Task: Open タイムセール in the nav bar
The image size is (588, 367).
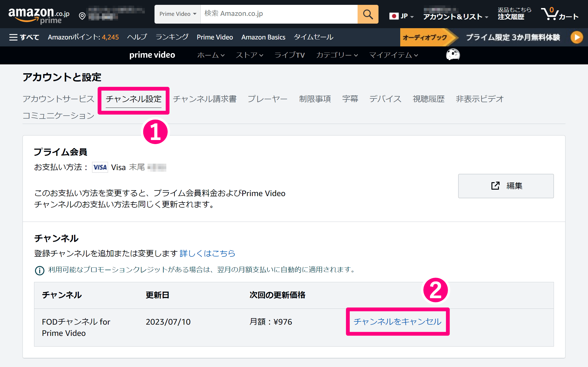Action: coord(314,37)
